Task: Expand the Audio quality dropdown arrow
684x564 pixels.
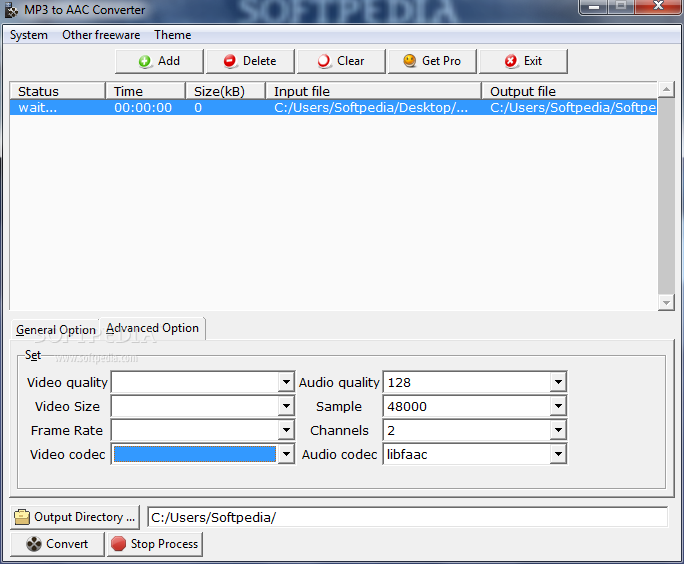Action: pyautogui.click(x=558, y=383)
